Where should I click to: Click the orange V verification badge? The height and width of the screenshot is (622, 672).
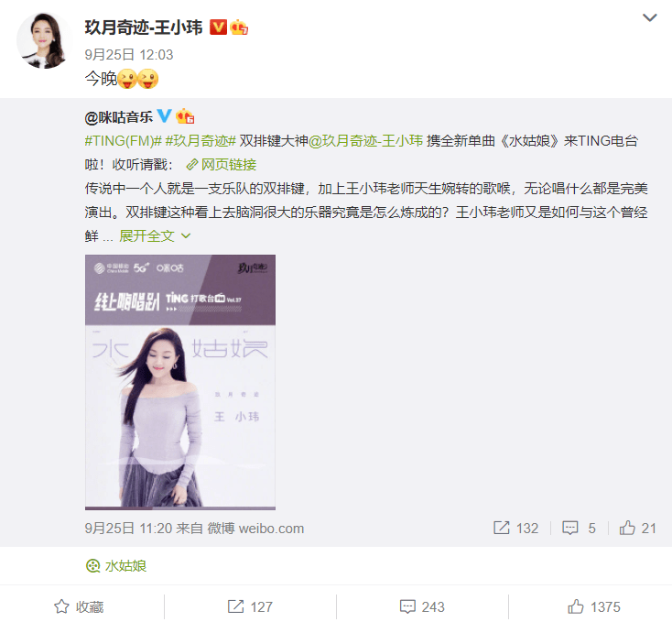coord(218,27)
